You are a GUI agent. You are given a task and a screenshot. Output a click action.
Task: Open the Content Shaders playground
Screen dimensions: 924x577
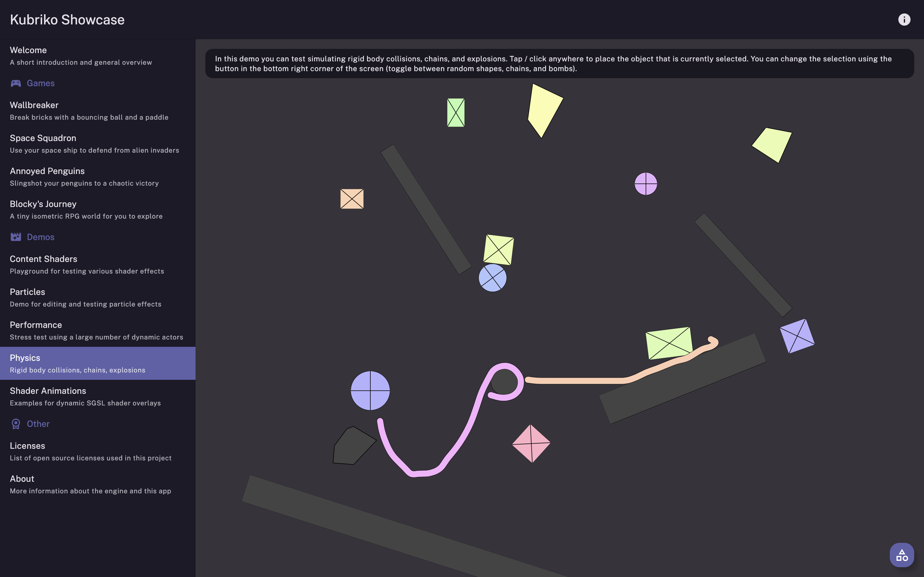[x=76, y=264]
